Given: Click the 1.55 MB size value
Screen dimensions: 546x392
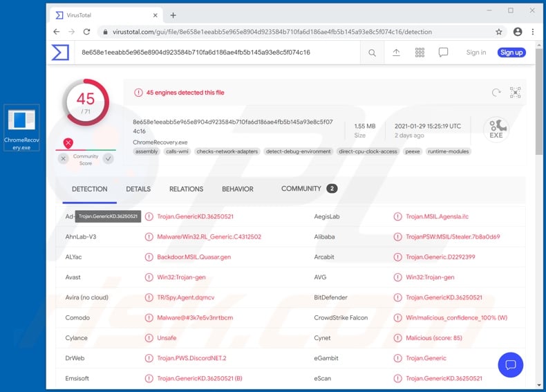Looking at the screenshot, I should pos(365,126).
